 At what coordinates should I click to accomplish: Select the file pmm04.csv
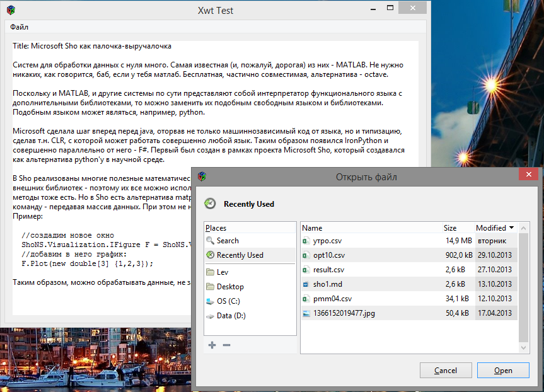pos(409,299)
